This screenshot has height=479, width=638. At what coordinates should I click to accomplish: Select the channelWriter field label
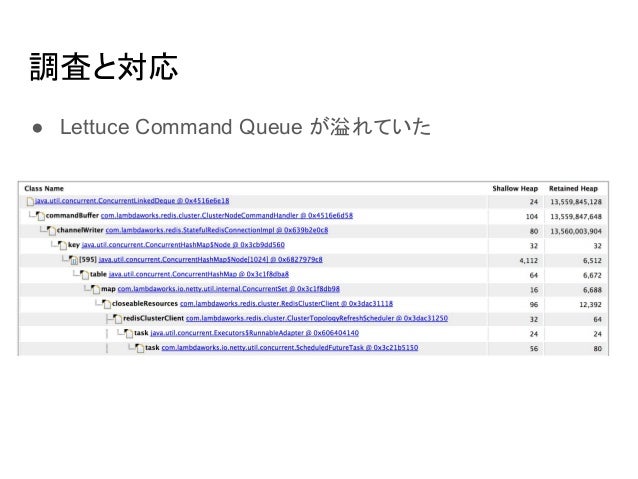point(80,230)
